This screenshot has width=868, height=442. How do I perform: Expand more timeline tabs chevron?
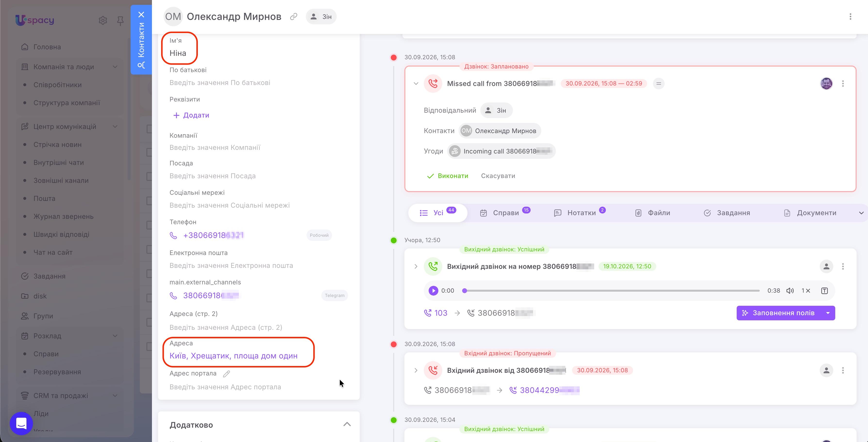[861, 213]
